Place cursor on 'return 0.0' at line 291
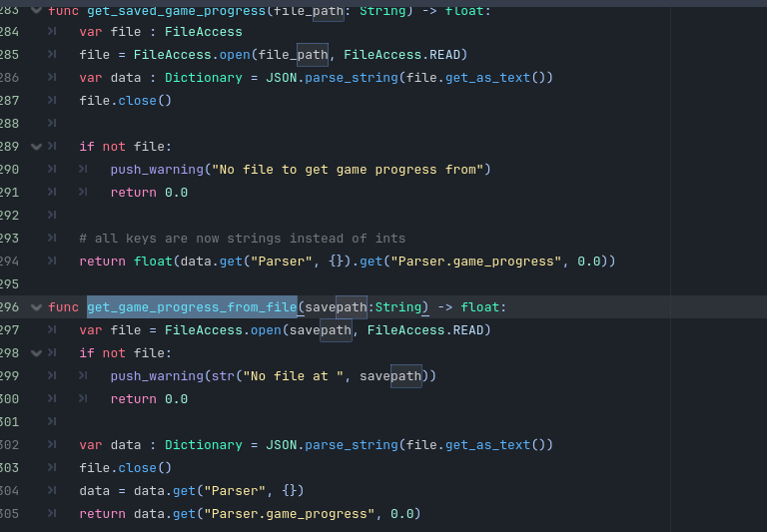Screen dimensions: 767x532 (x=149, y=193)
